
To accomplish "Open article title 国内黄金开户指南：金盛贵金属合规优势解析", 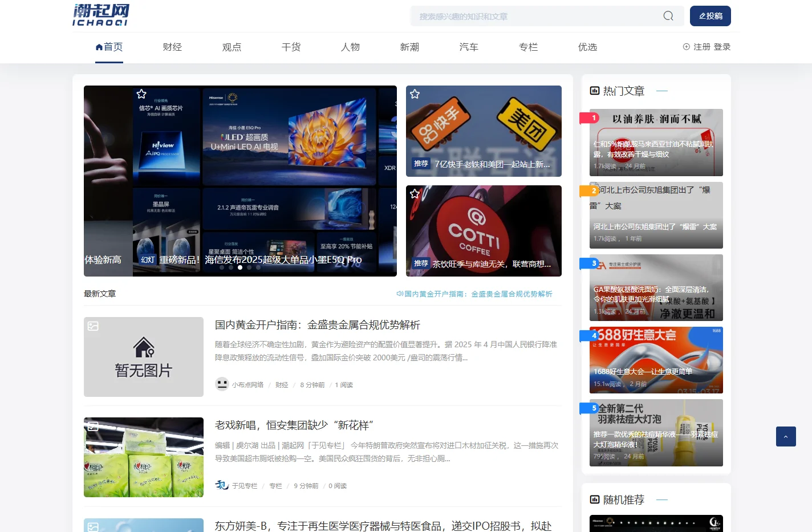I will (318, 325).
